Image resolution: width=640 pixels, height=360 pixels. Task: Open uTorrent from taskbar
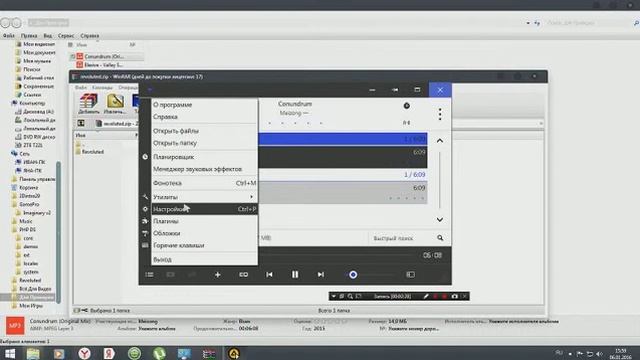pos(159,353)
